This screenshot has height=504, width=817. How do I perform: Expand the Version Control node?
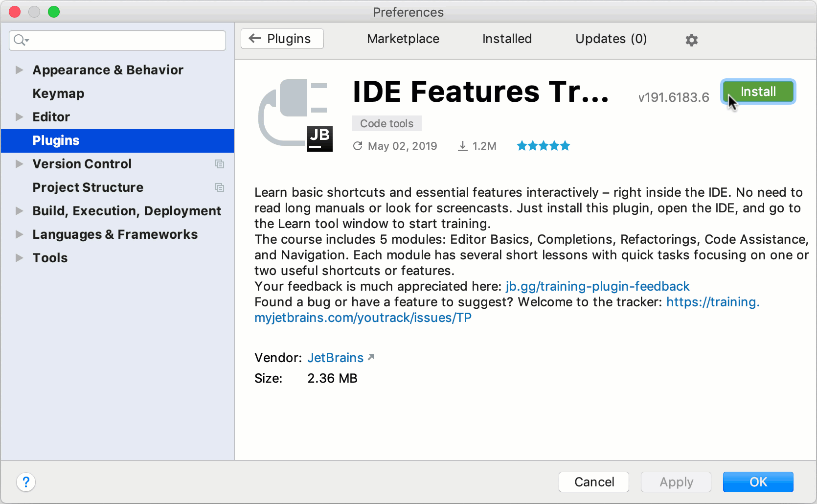point(19,164)
